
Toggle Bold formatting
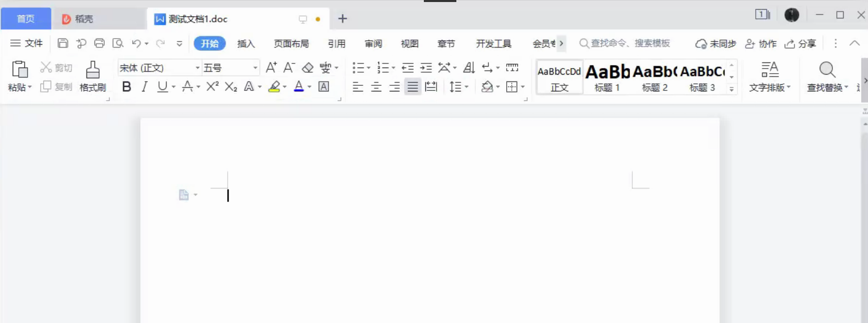127,87
